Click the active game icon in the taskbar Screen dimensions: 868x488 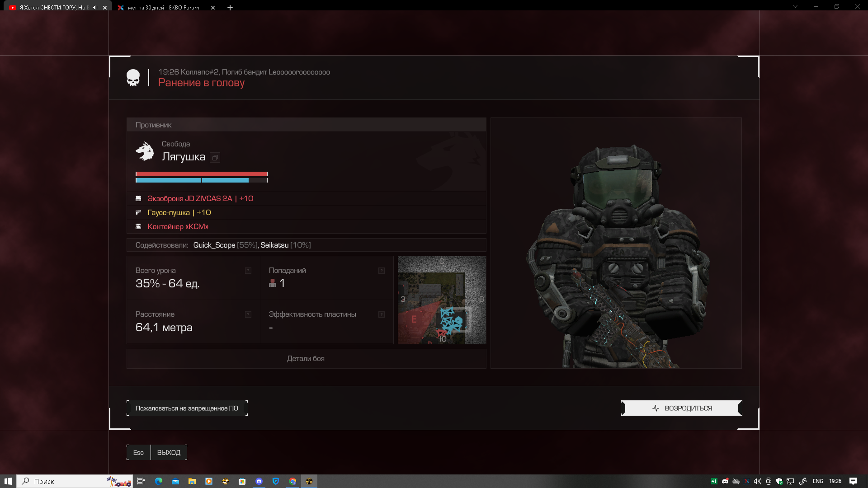(x=309, y=481)
